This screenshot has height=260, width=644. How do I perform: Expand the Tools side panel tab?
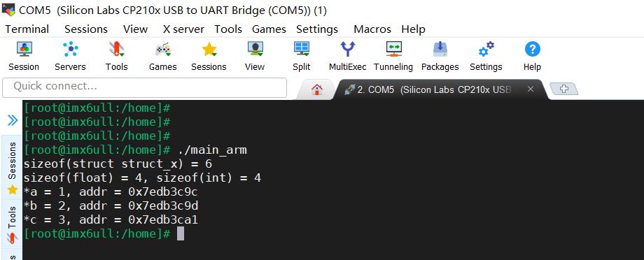[12, 225]
